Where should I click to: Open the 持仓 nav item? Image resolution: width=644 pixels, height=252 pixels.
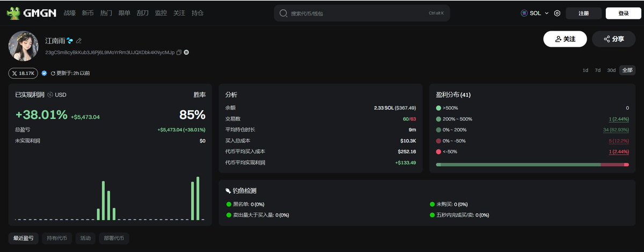click(197, 13)
